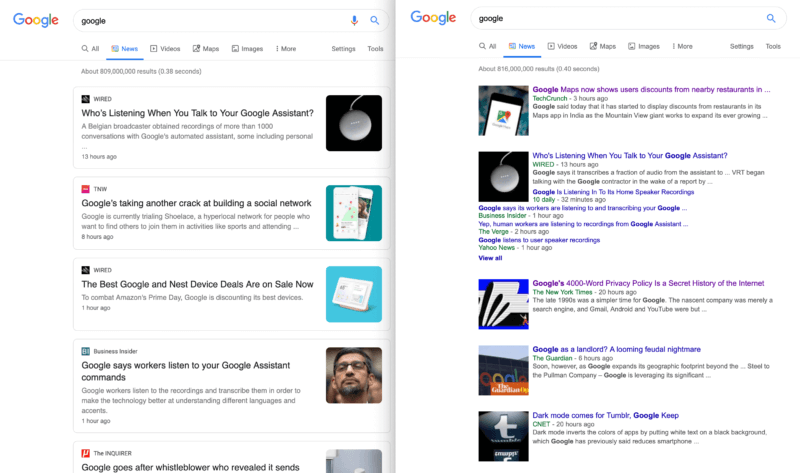Open the Google Maps discounts headline
The image size is (800, 473).
pos(651,89)
